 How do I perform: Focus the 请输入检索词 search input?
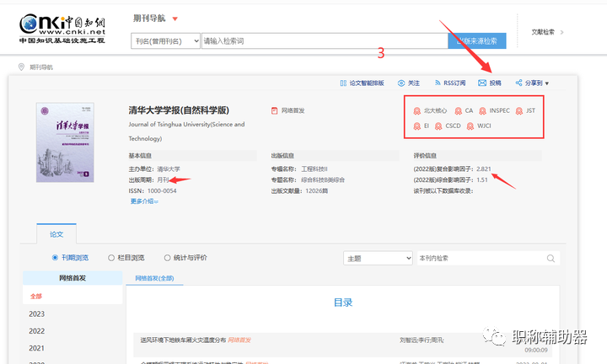click(325, 41)
